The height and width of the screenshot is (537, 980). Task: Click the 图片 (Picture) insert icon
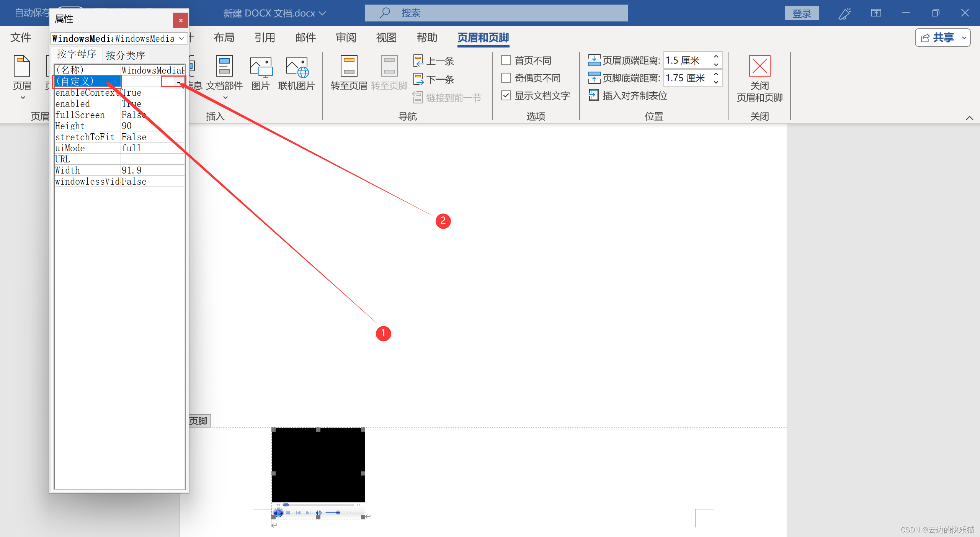[x=261, y=67]
